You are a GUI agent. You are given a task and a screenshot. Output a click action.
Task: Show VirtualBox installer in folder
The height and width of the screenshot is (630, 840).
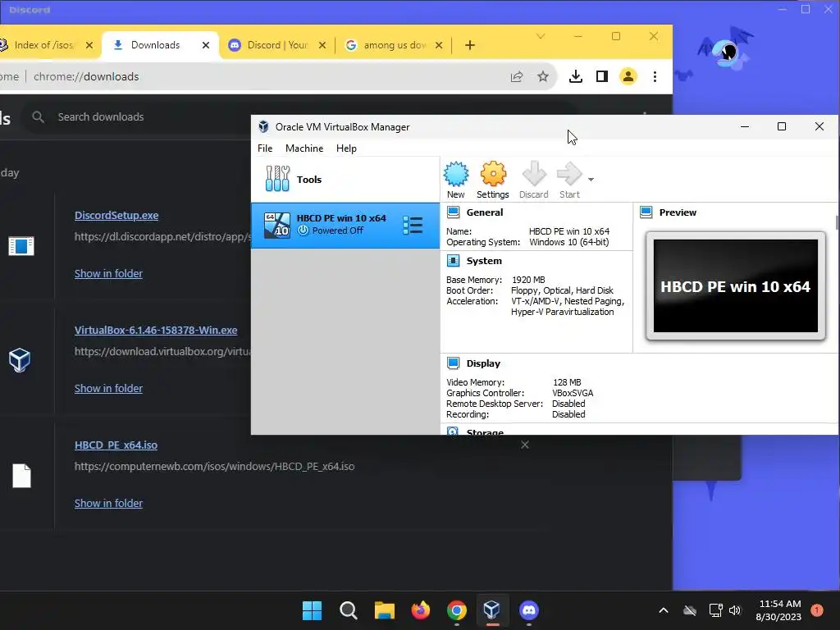108,388
